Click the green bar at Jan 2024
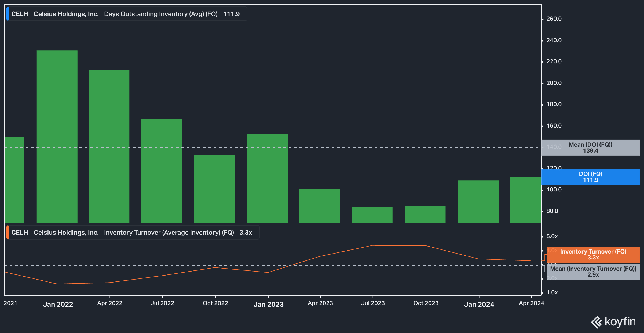This screenshot has height=333, width=644. coord(478,201)
